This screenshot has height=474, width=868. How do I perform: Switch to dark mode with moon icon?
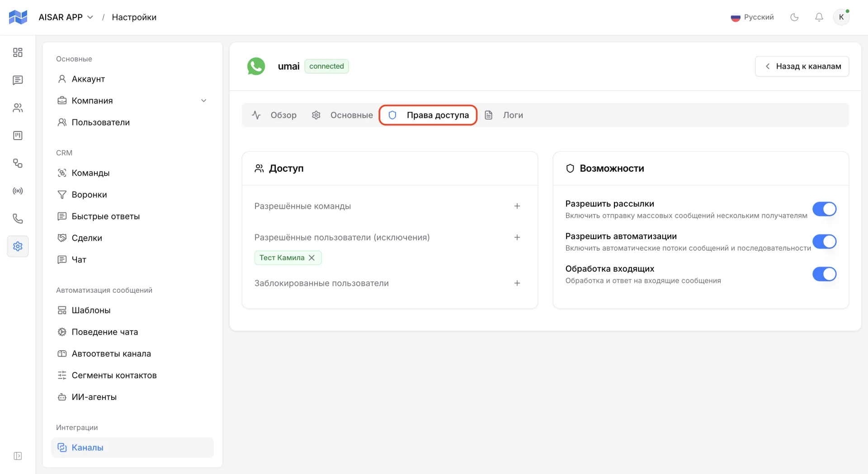794,17
